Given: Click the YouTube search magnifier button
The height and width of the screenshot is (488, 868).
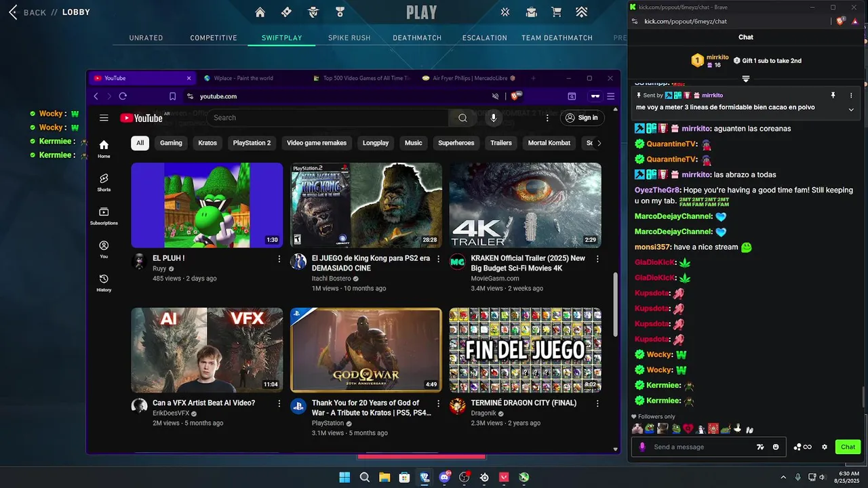Looking at the screenshot, I should (462, 118).
